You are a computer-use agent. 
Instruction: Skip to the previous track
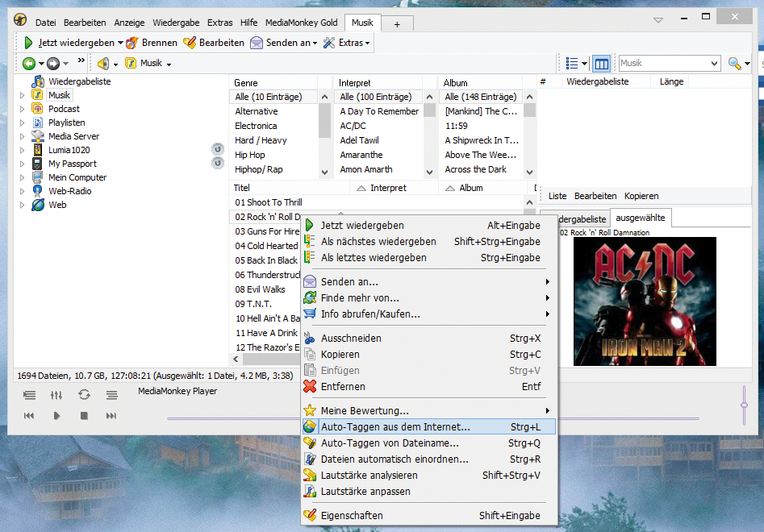point(29,416)
